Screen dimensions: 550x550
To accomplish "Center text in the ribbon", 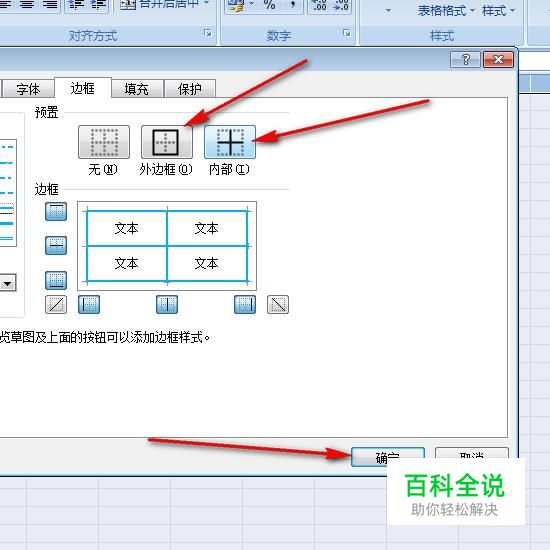I will click(28, 5).
